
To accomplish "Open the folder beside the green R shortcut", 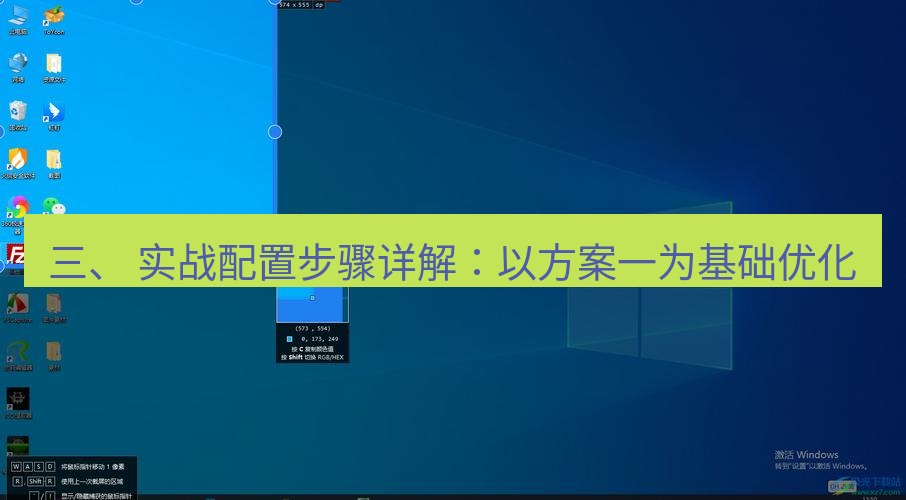I will [54, 355].
